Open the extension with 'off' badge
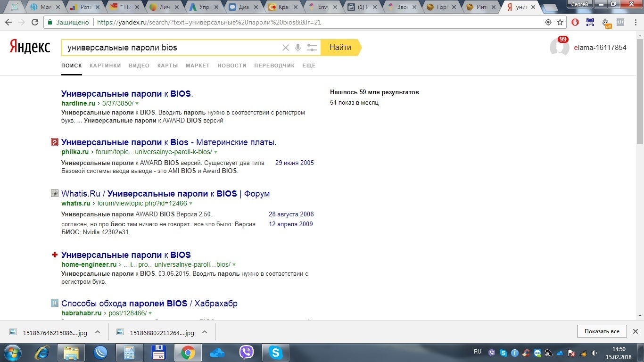This screenshot has height=362, width=644. [x=606, y=23]
